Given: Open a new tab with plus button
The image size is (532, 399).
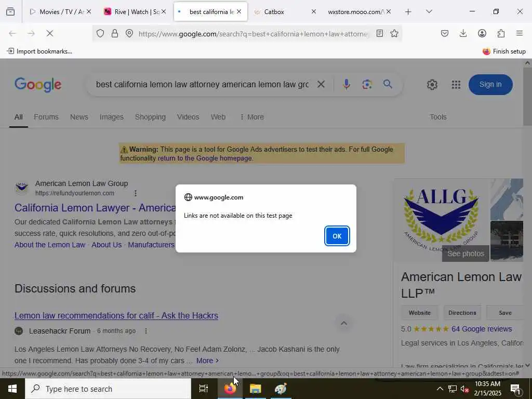Looking at the screenshot, I should (x=408, y=12).
